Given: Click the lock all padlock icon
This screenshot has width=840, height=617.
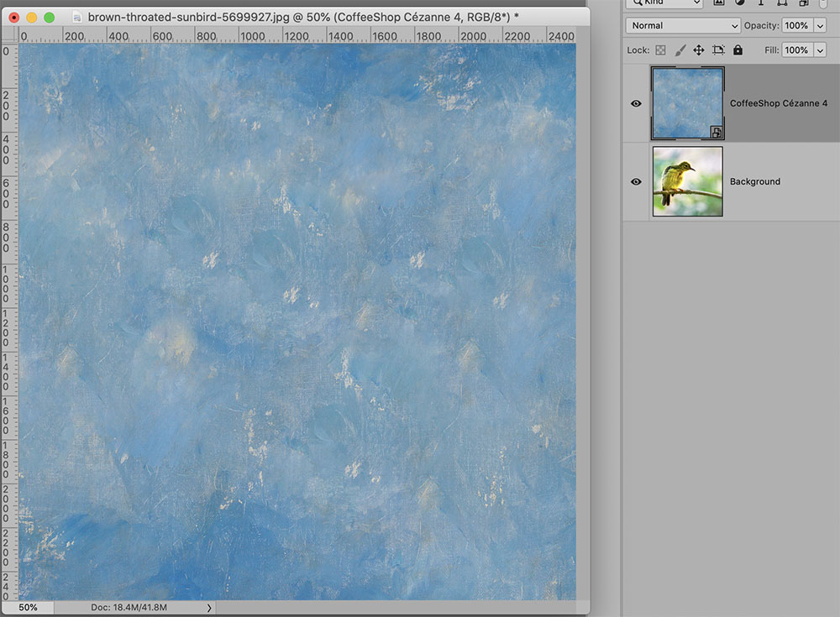Looking at the screenshot, I should pyautogui.click(x=738, y=50).
